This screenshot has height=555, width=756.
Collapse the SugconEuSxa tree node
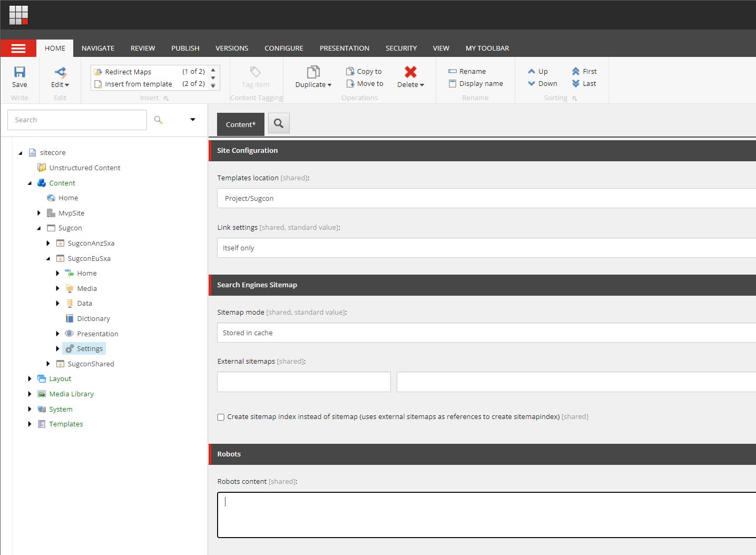coord(48,259)
